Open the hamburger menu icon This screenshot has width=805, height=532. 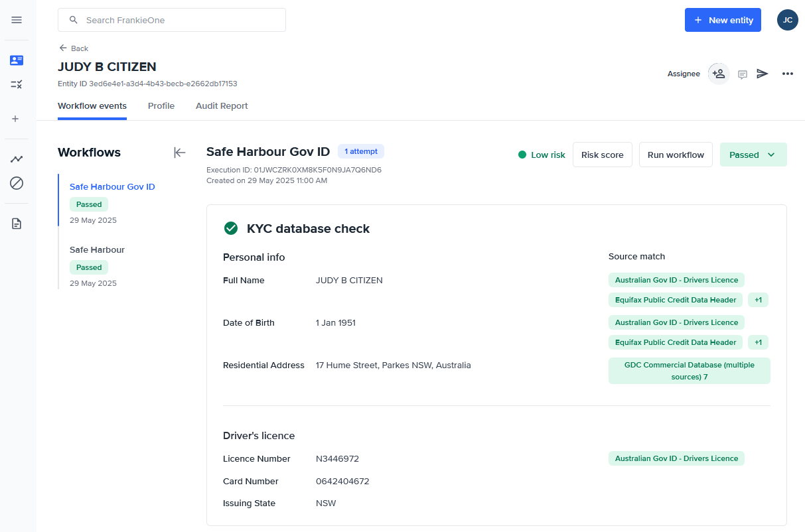click(x=17, y=20)
